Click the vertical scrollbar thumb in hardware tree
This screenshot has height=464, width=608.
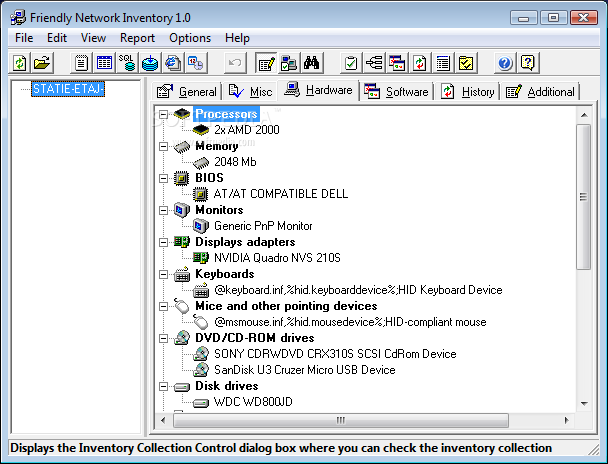click(x=583, y=197)
